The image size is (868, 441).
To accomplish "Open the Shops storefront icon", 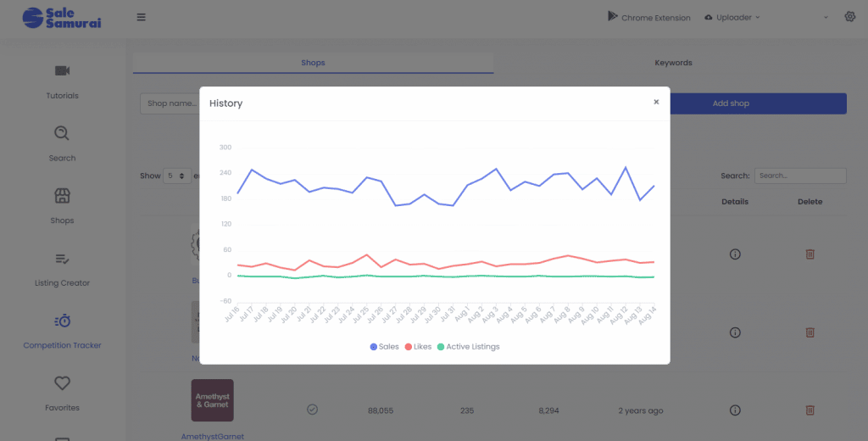I will pyautogui.click(x=62, y=196).
